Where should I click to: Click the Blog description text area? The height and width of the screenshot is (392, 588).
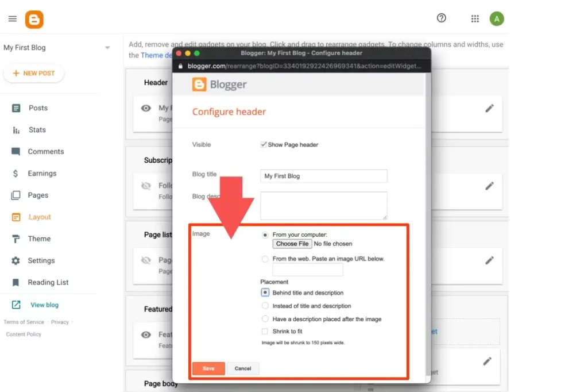(x=324, y=206)
